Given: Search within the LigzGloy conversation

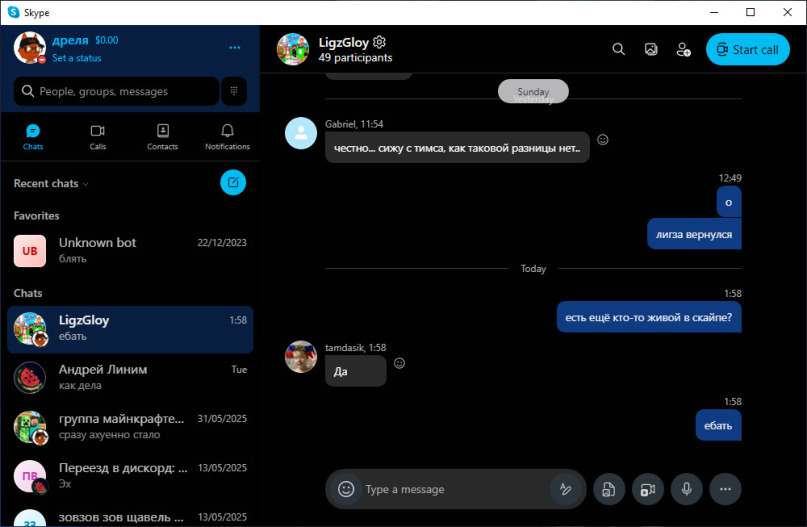Looking at the screenshot, I should click(x=619, y=49).
